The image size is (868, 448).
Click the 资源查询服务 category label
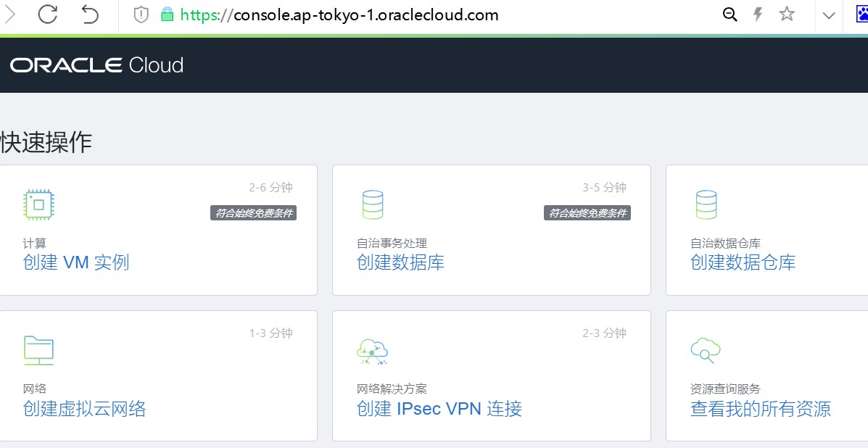tap(725, 389)
